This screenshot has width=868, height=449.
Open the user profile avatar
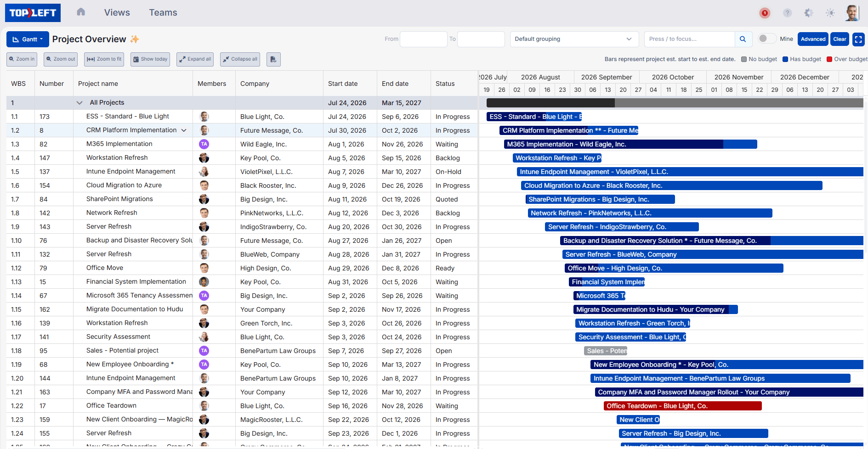click(x=852, y=13)
